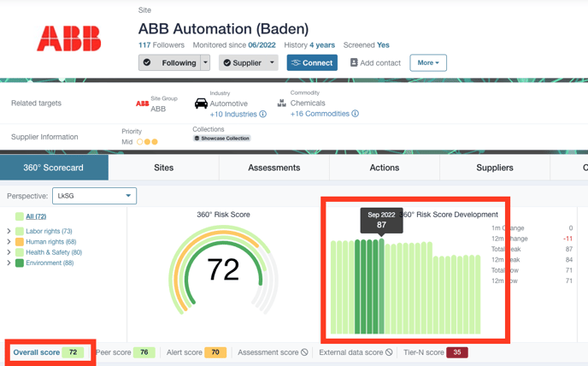Select Overall score 72

pos(49,352)
